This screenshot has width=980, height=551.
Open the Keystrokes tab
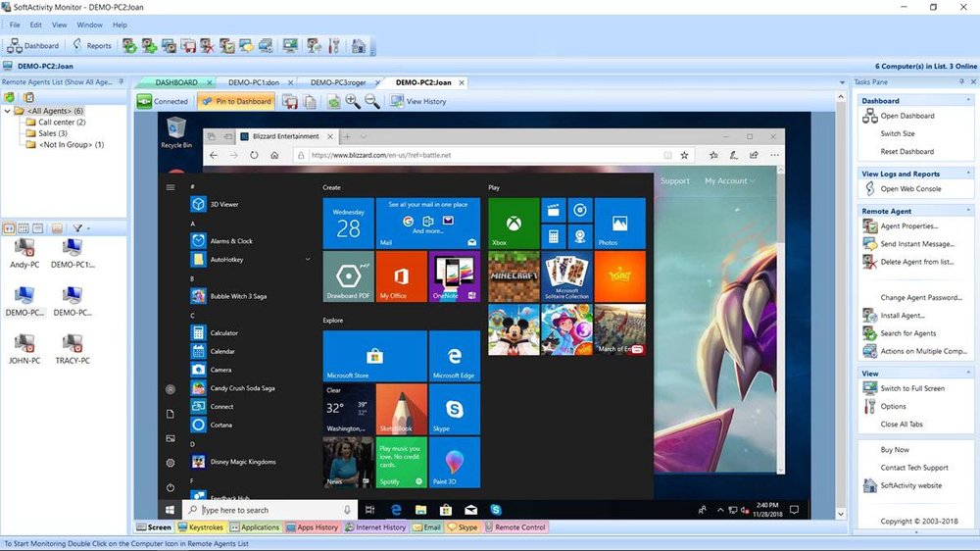click(201, 527)
